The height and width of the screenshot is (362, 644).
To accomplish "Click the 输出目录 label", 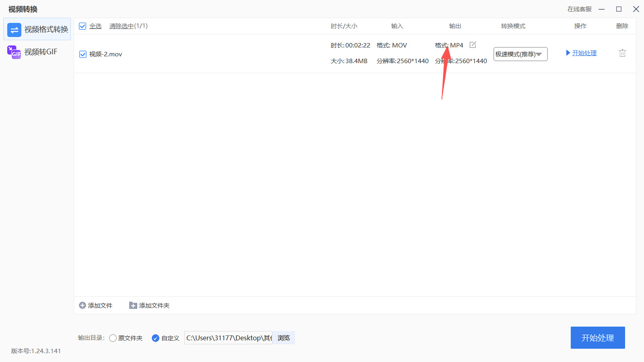I will pos(91,338).
